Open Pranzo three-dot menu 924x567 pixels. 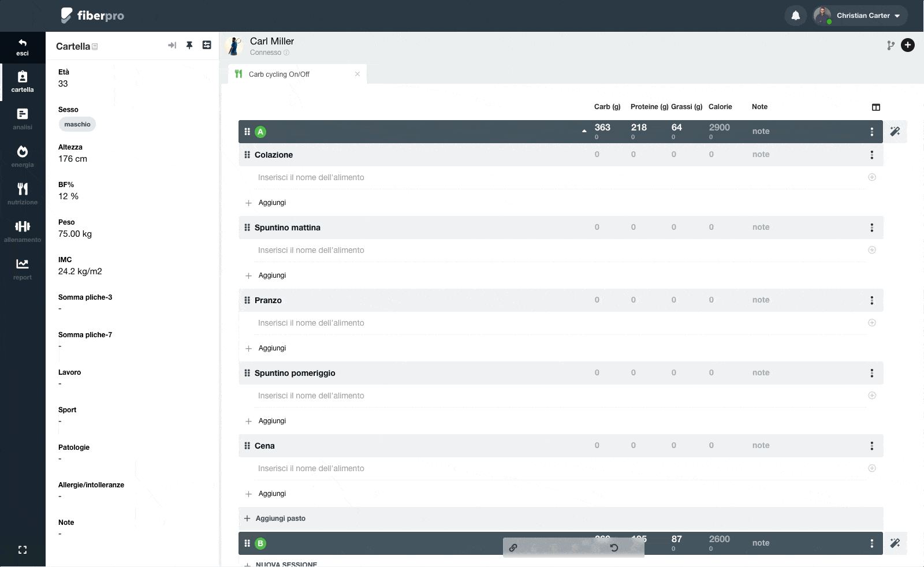click(x=872, y=300)
